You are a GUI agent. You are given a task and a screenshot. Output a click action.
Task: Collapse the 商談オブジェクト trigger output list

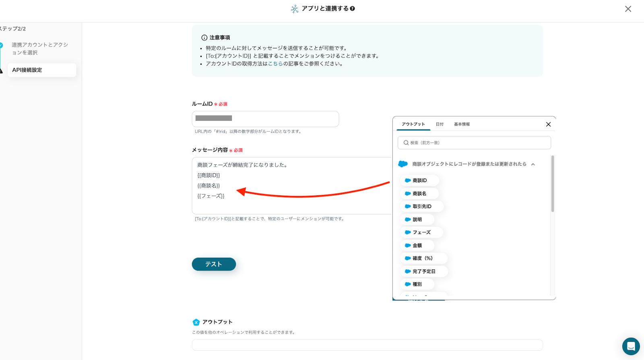[533, 164]
